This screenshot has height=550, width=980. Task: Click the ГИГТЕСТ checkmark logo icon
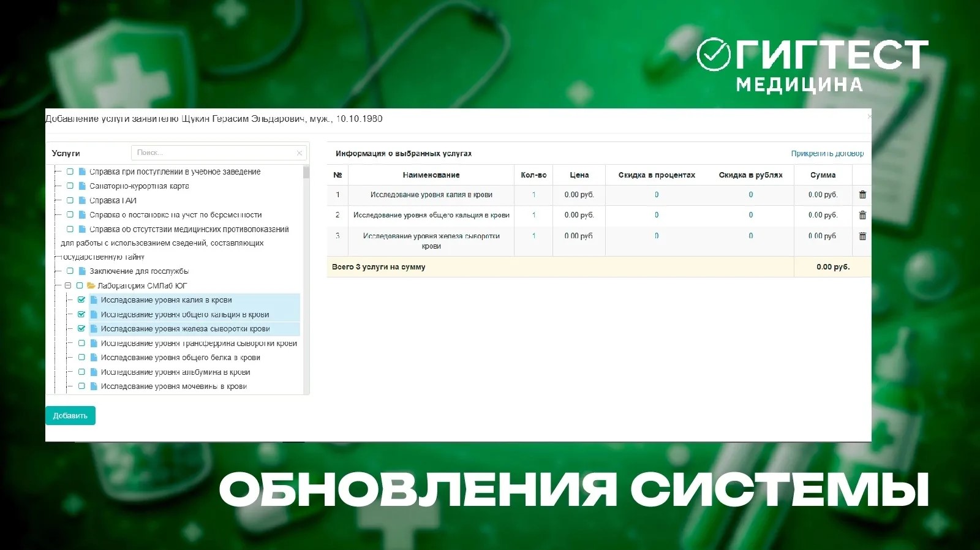714,55
